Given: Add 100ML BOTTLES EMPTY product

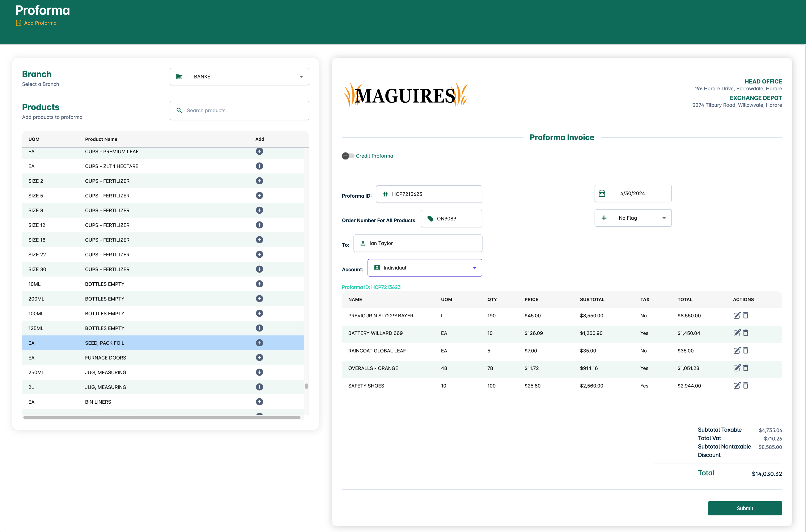Looking at the screenshot, I should coord(259,313).
